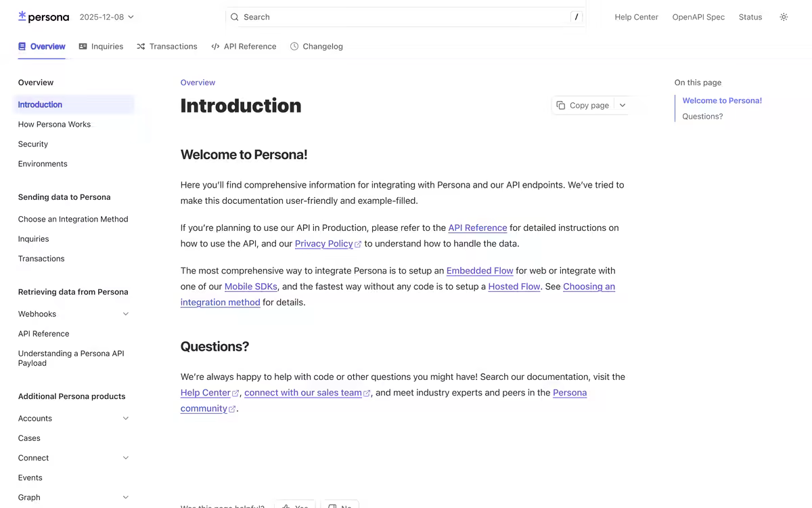Open Help Center in top navigation
Viewport: 812px width, 508px height.
pyautogui.click(x=636, y=17)
